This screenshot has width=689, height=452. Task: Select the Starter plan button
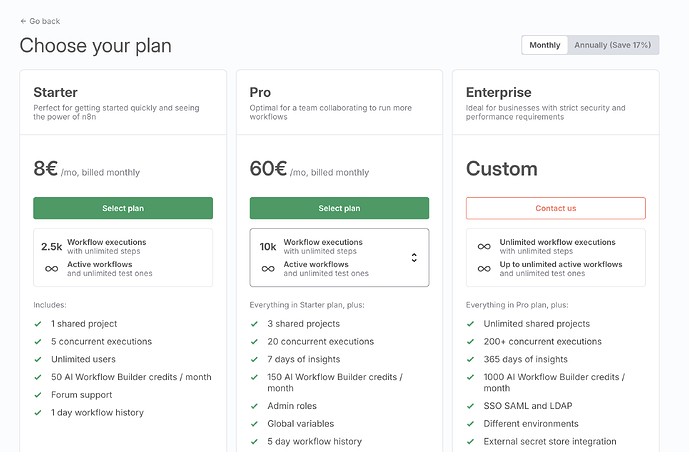(x=123, y=208)
